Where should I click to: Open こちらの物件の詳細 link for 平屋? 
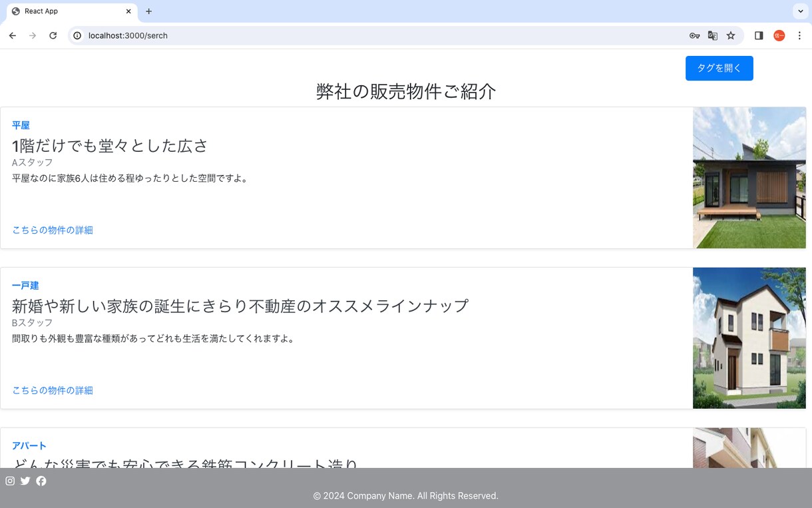(53, 230)
